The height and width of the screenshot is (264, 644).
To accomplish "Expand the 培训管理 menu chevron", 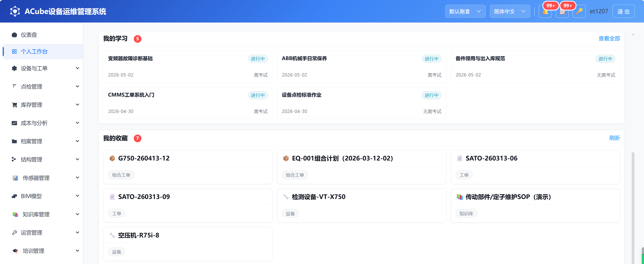I will tap(77, 251).
